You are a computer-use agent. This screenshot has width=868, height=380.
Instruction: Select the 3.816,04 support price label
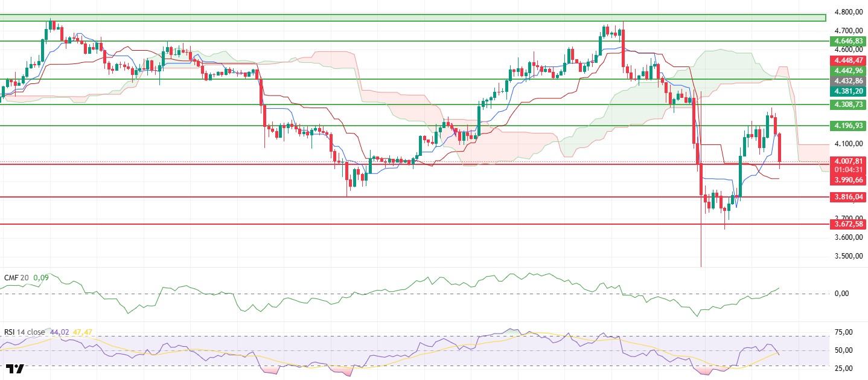(x=849, y=197)
